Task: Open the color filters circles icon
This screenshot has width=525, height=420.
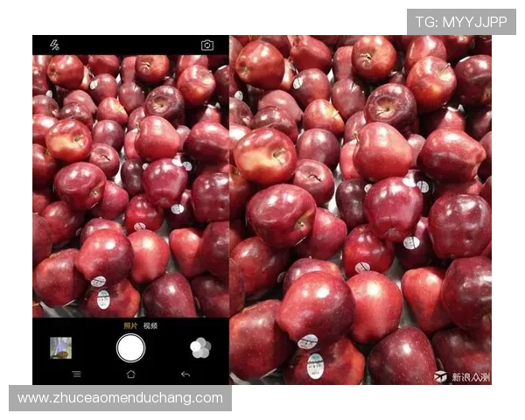Action: [200, 348]
